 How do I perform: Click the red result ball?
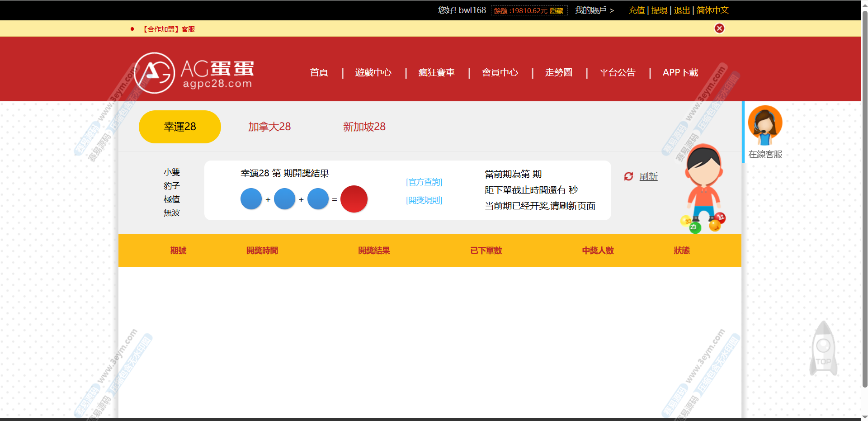(x=354, y=199)
